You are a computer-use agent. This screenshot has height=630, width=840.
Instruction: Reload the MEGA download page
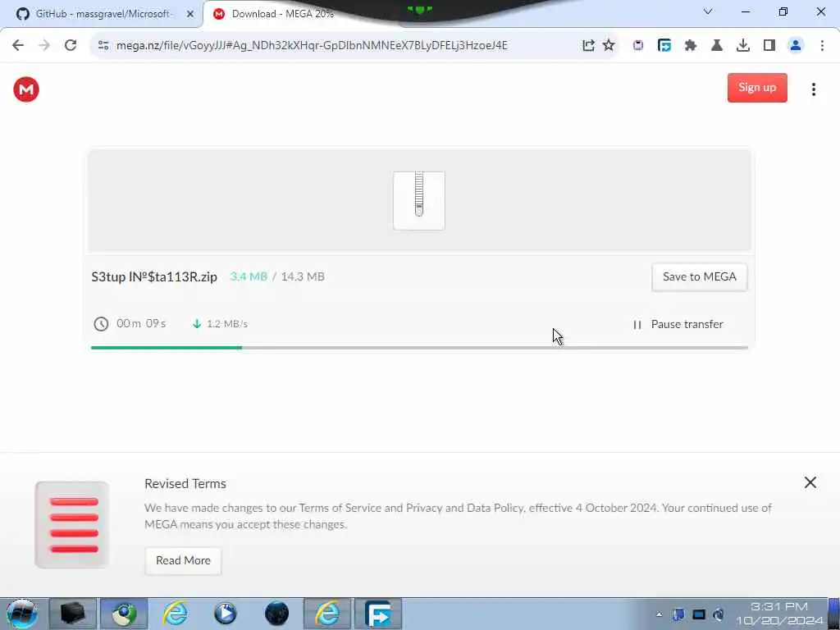coord(71,45)
